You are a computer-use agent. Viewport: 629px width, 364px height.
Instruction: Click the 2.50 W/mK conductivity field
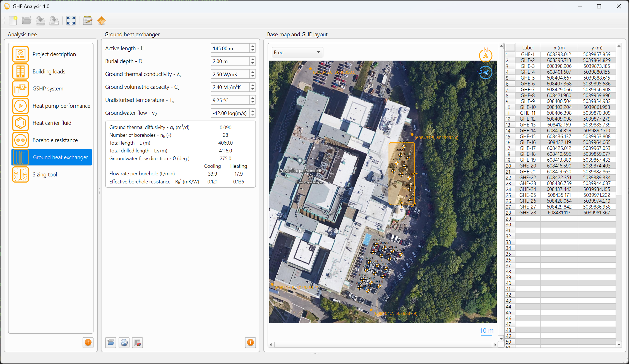pos(230,74)
